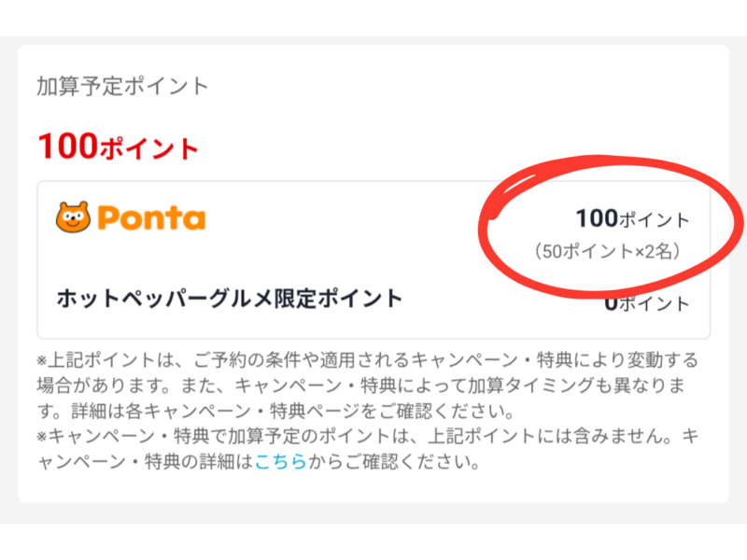This screenshot has height=560, width=747.
Task: Click the red "ポイント" suffix beside total
Action: (148, 148)
